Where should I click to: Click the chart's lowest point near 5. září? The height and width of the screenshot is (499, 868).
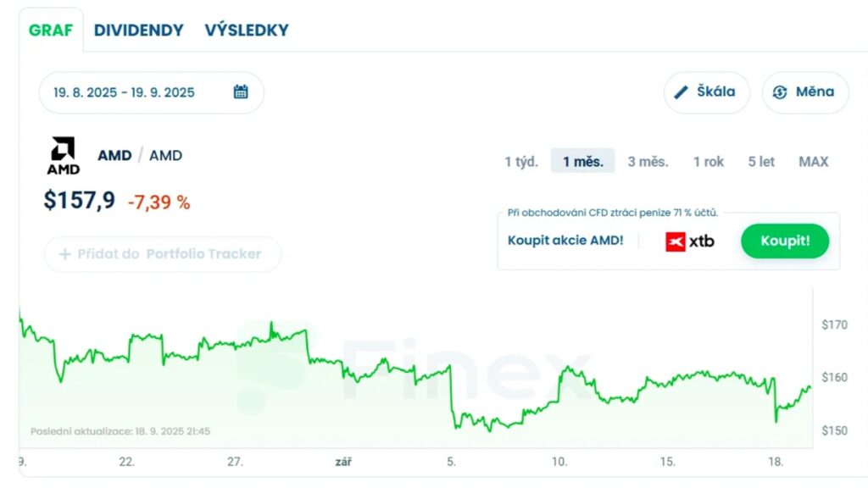pos(488,430)
